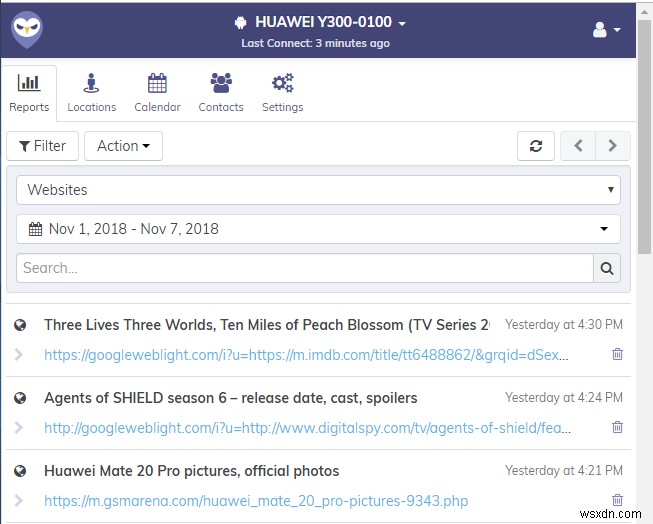Open the googleweblight imdb.com link
Image resolution: width=653 pixels, height=524 pixels.
coord(306,355)
